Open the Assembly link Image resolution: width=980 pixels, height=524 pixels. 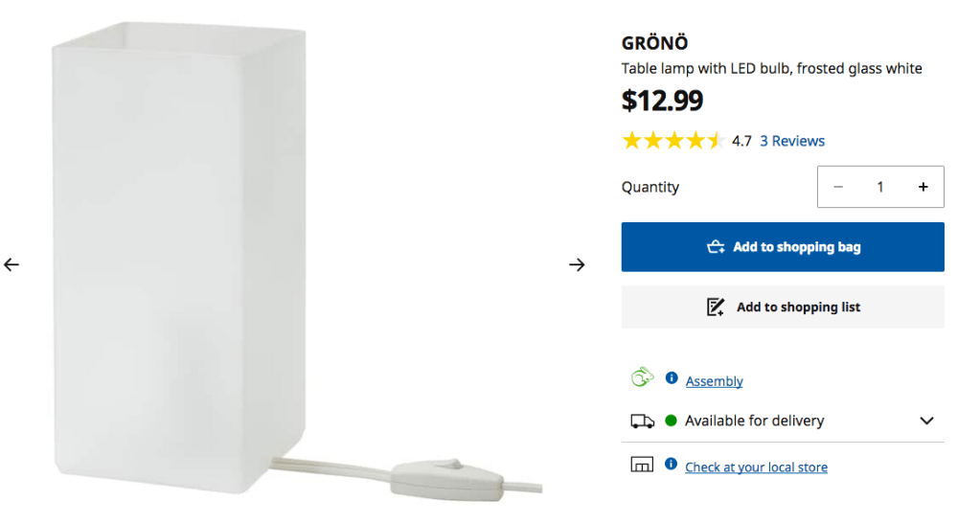coord(714,381)
